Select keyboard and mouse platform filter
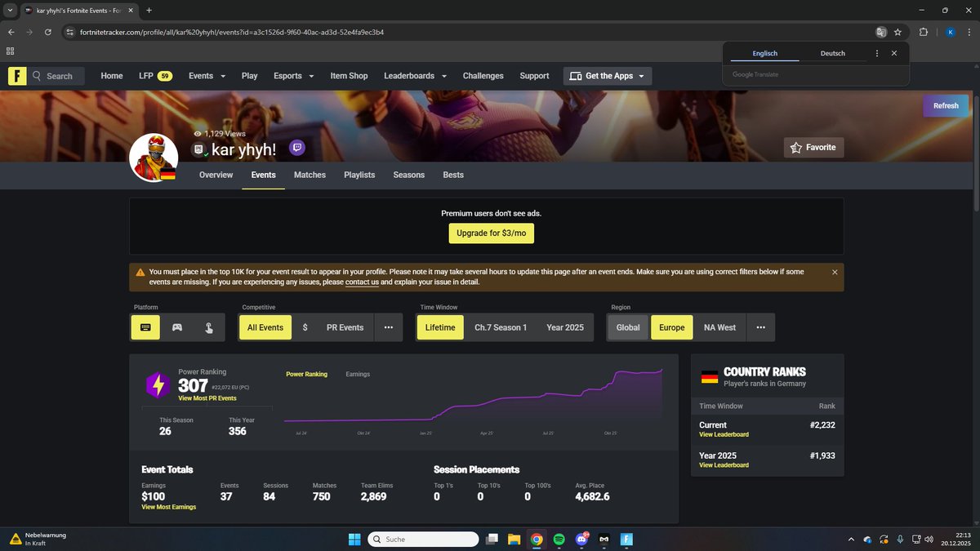 point(145,327)
